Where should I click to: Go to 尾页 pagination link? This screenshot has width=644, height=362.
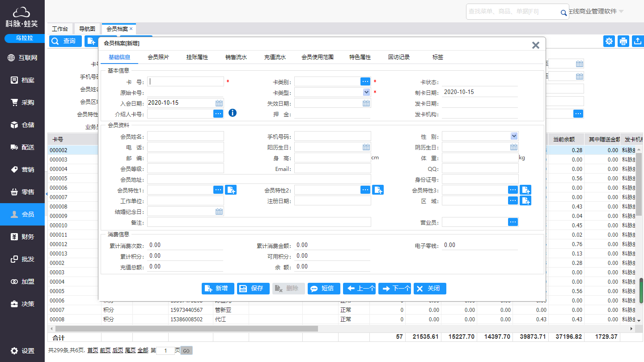pos(130,350)
